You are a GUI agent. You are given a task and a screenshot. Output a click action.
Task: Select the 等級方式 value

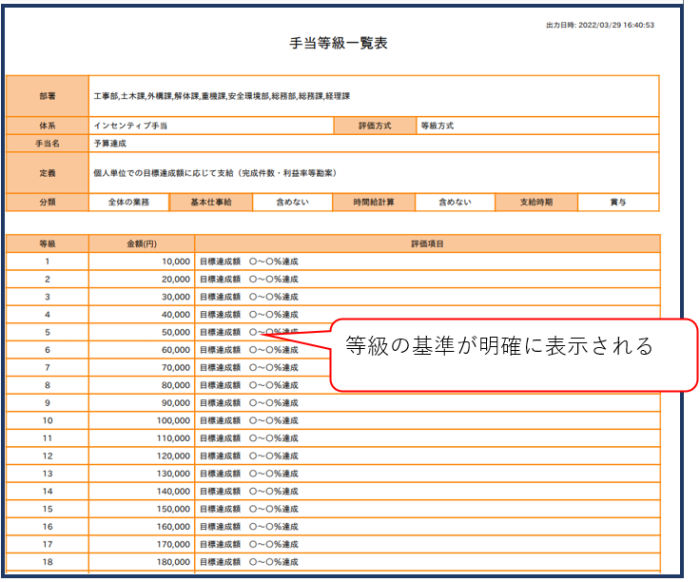coord(438,127)
